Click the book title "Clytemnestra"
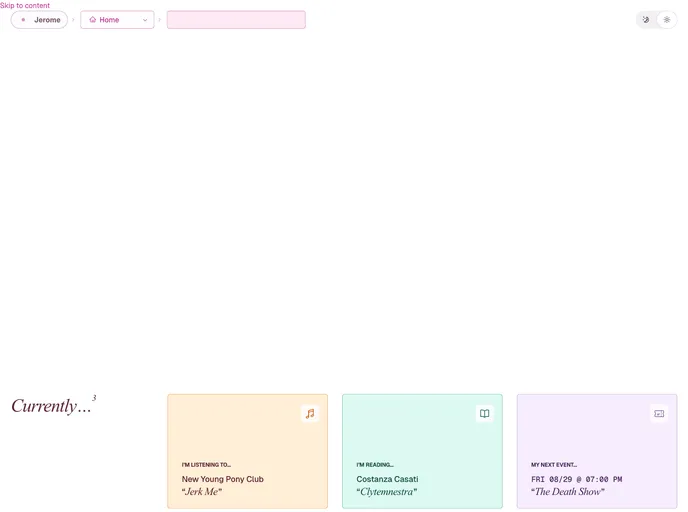Viewport: 688px width, 512px height. click(x=387, y=492)
